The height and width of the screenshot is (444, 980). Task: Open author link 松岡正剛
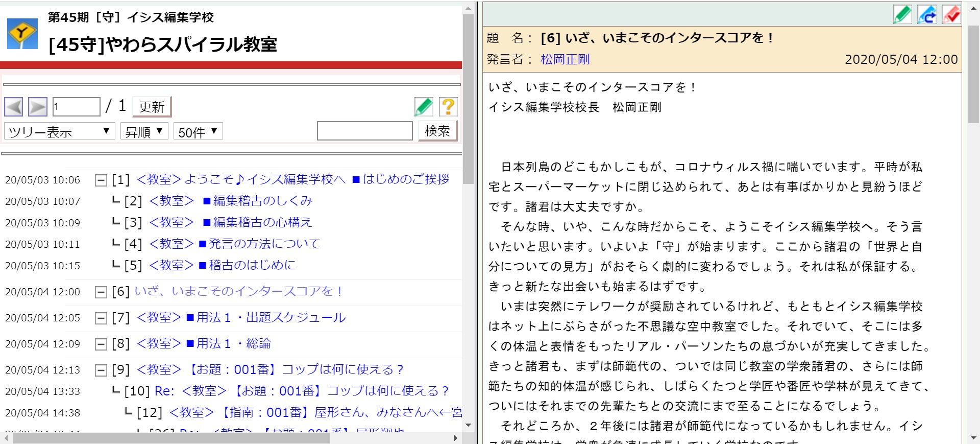[565, 59]
